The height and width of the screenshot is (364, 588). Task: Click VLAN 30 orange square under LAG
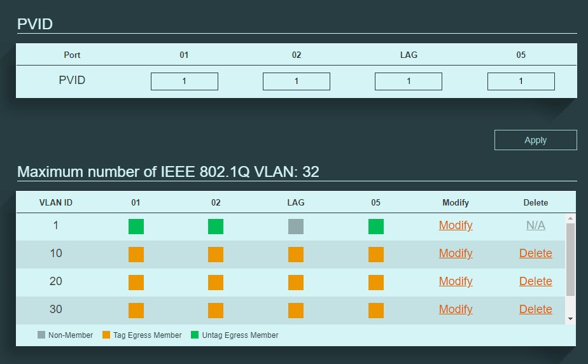pyautogui.click(x=296, y=311)
